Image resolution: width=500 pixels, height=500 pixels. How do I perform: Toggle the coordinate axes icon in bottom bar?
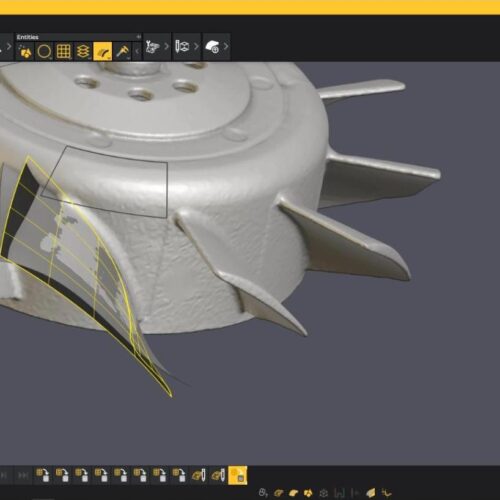386,493
